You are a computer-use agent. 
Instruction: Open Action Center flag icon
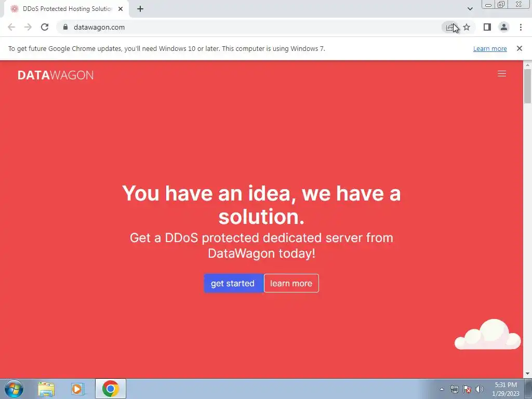467,389
